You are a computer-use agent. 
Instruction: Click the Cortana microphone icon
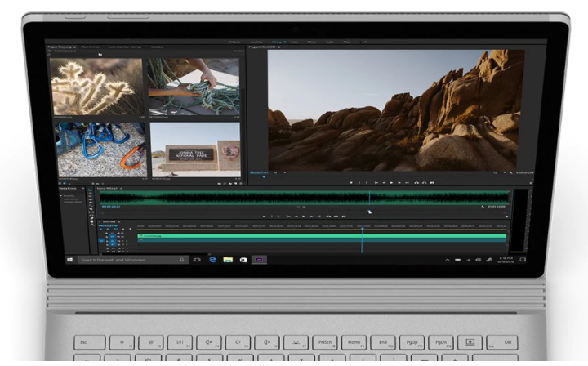click(x=181, y=260)
